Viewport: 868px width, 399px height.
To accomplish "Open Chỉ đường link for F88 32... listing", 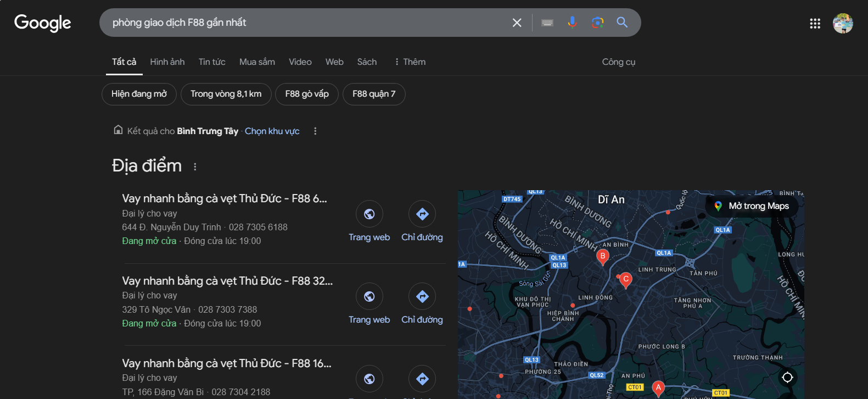I will 422,320.
